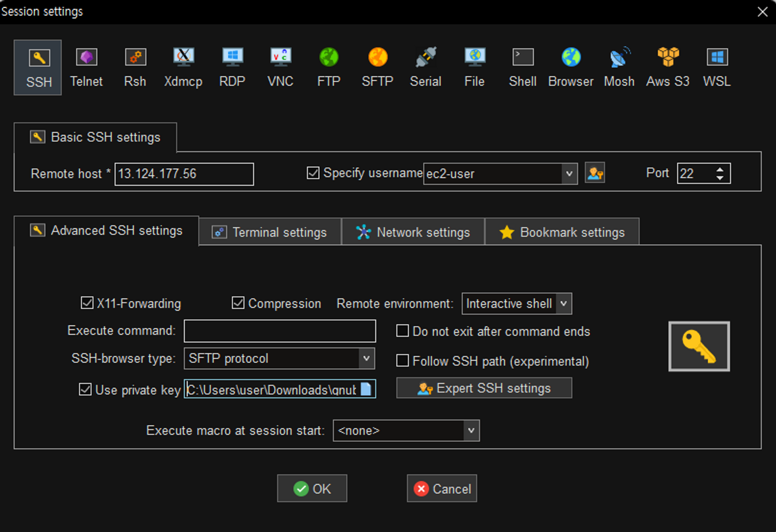Open the Network settings tab
The width and height of the screenshot is (776, 532).
(x=413, y=232)
